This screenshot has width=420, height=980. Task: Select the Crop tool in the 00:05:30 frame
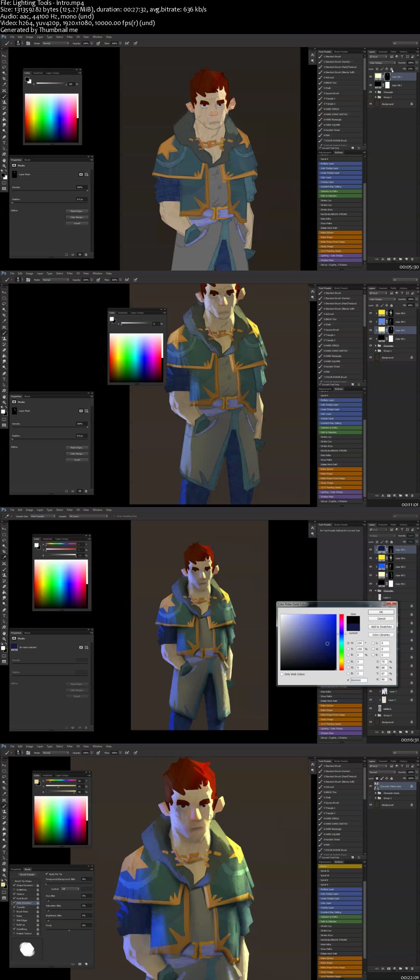[4, 78]
